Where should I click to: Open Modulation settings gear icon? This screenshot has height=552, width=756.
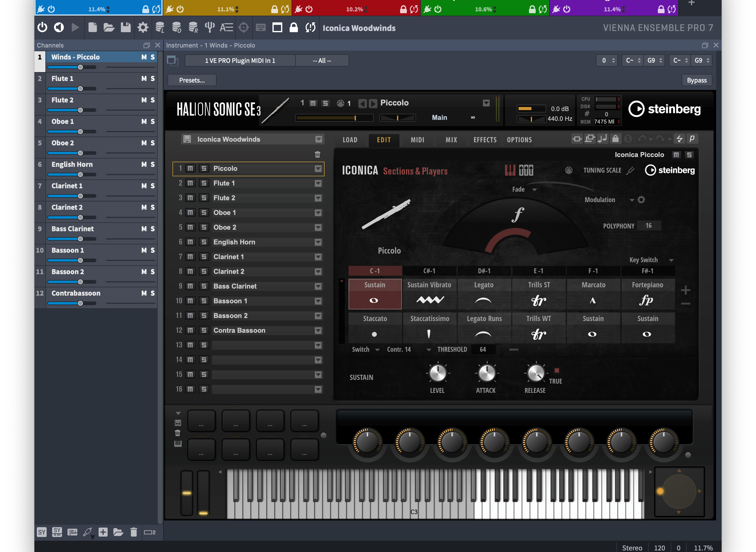coord(641,200)
